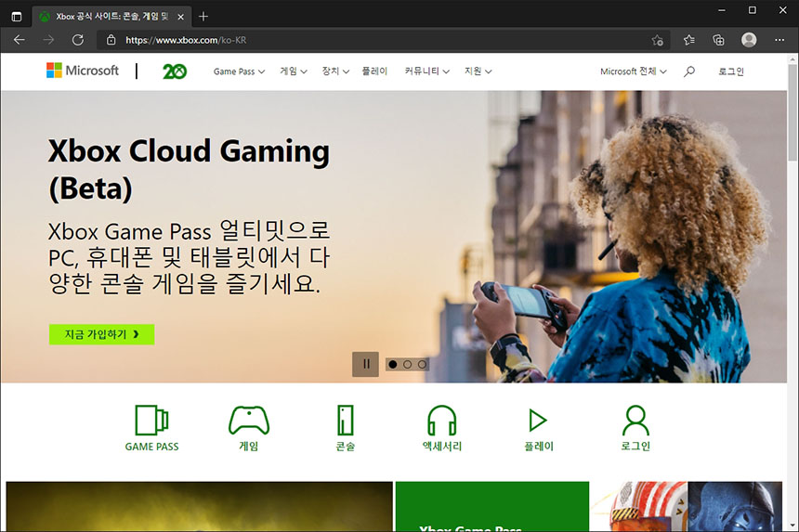Click the Xbox Cloud Gaming (Beta) heading
Image resolution: width=799 pixels, height=532 pixels.
189,170
